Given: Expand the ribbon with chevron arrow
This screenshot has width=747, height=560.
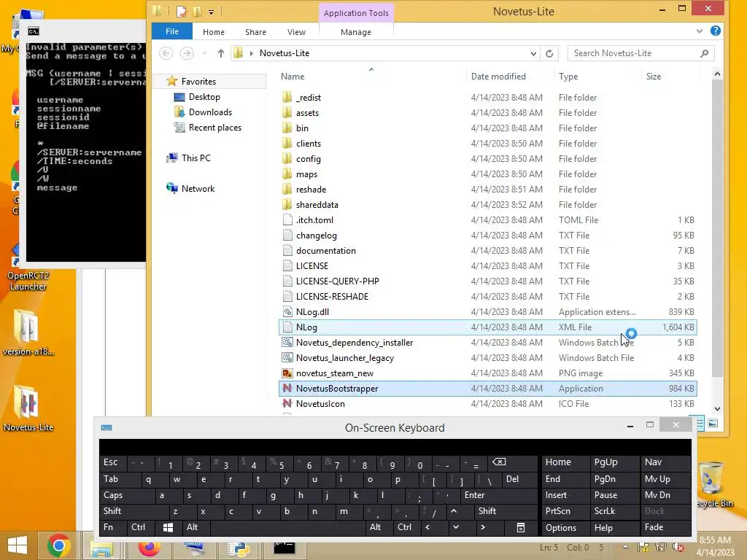Looking at the screenshot, I should click(x=699, y=31).
